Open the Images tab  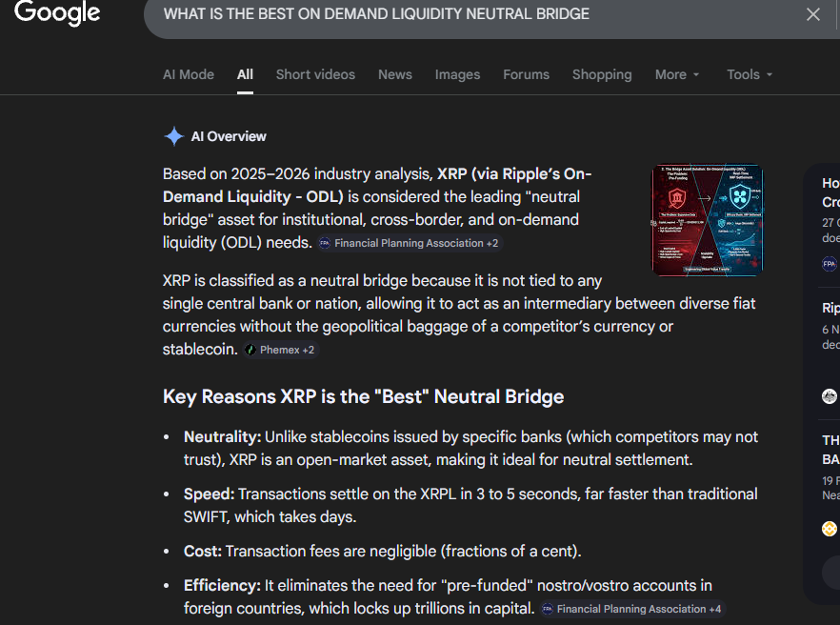pos(457,74)
